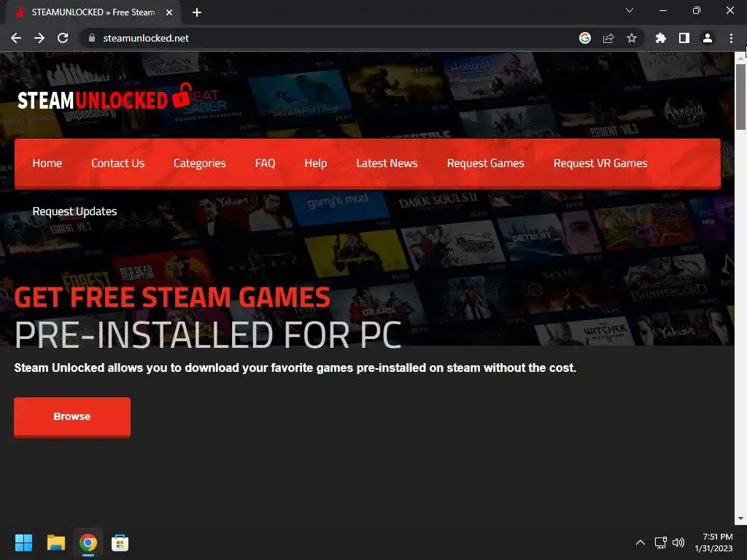Open the Request VR Games page

pos(600,163)
